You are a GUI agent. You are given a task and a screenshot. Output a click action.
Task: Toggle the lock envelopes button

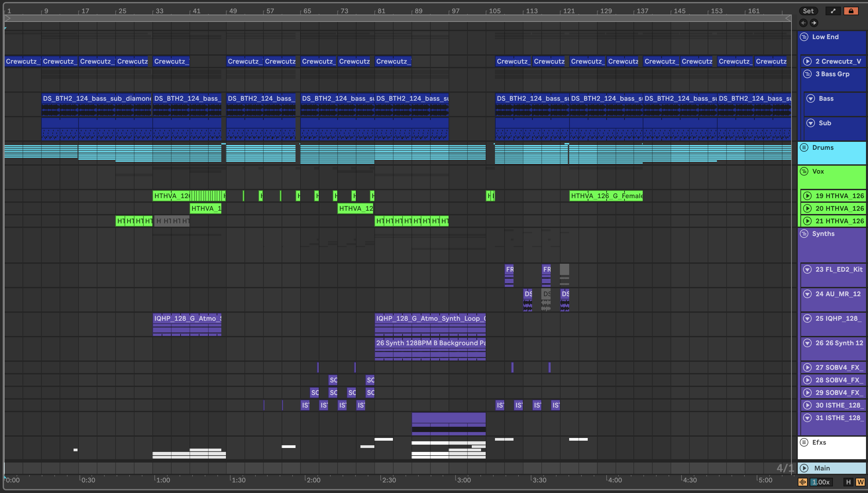coord(851,11)
